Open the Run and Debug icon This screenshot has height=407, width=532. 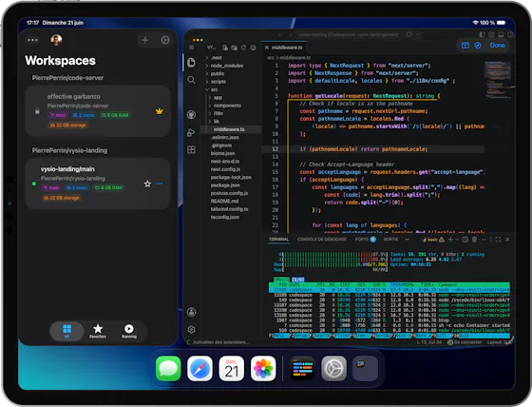click(x=191, y=132)
